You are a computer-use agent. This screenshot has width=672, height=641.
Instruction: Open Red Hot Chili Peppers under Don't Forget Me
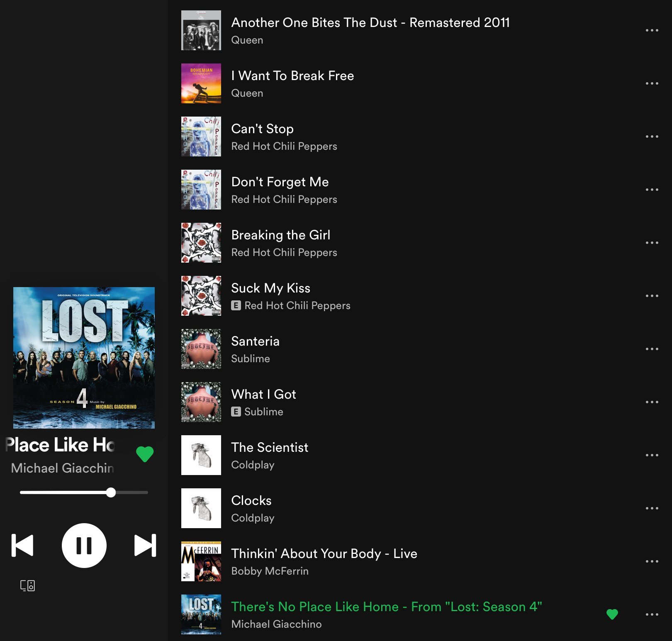284,200
